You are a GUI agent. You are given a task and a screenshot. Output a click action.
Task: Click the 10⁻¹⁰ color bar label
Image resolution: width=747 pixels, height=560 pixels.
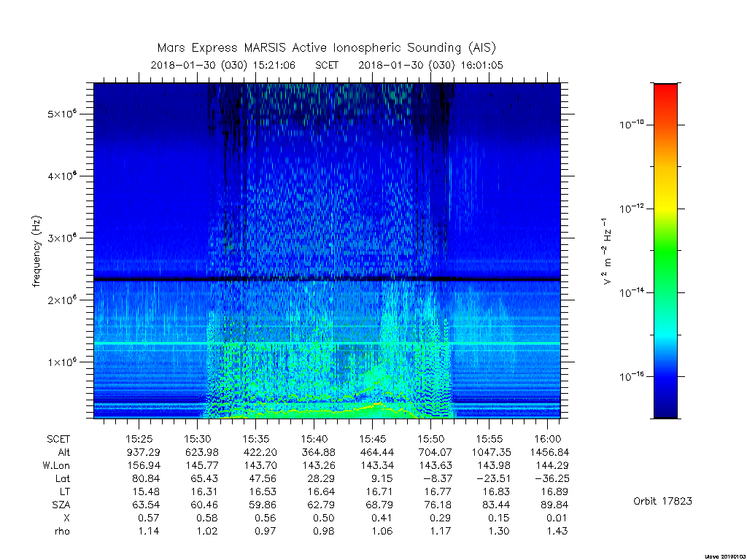tap(631, 125)
